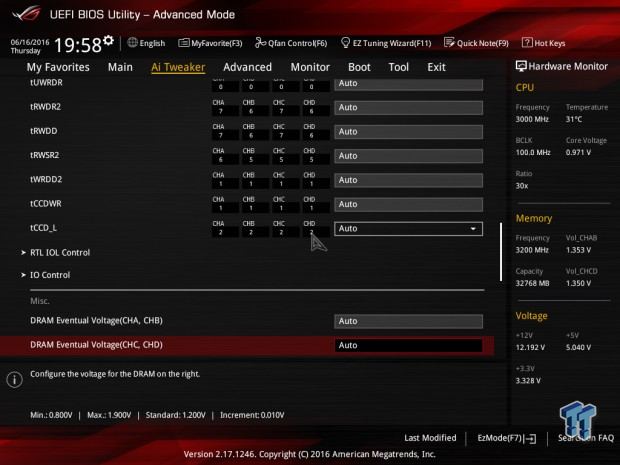Image resolution: width=620 pixels, height=465 pixels.
Task: Click the English language globe icon
Action: tap(132, 42)
